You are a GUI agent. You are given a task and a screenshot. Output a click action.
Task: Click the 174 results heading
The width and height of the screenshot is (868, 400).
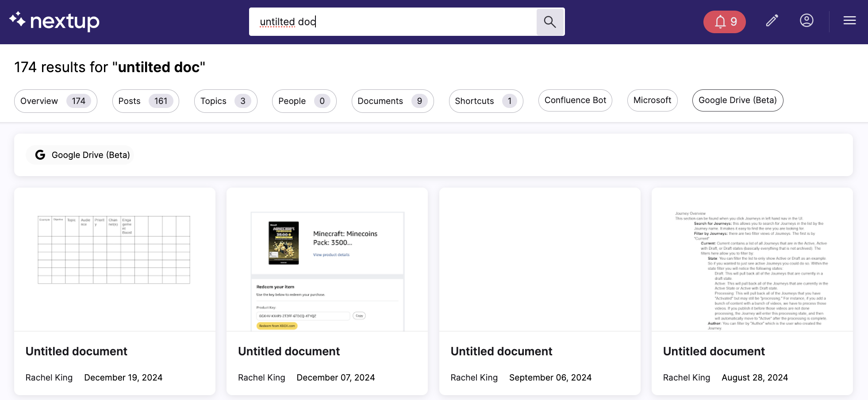click(x=110, y=67)
